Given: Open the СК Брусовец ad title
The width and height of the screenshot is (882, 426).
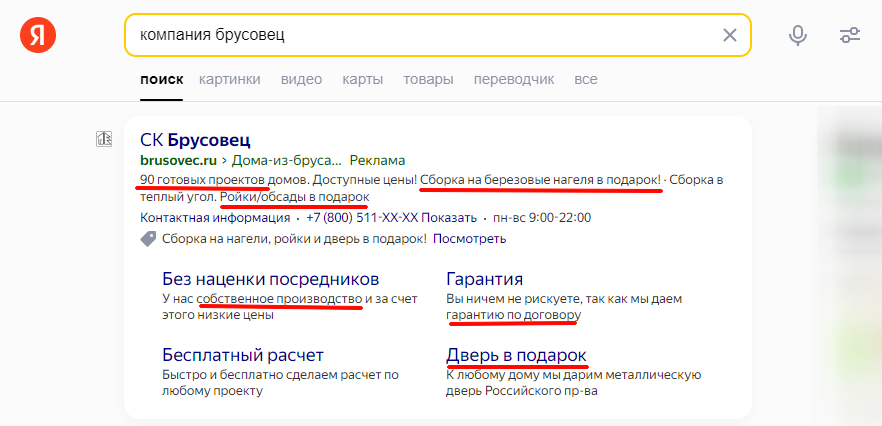Looking at the screenshot, I should 195,140.
